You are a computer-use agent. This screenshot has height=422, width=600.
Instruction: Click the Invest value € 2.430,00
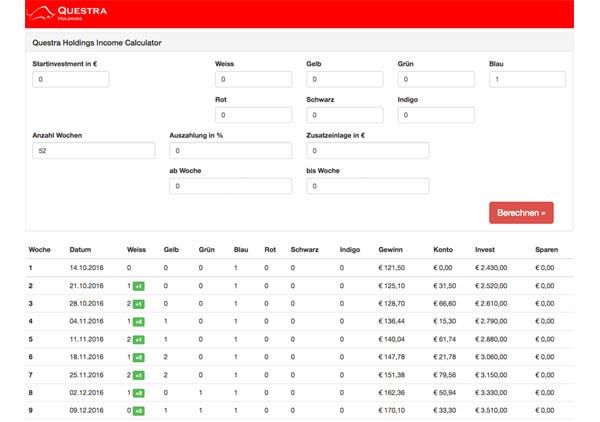491,268
